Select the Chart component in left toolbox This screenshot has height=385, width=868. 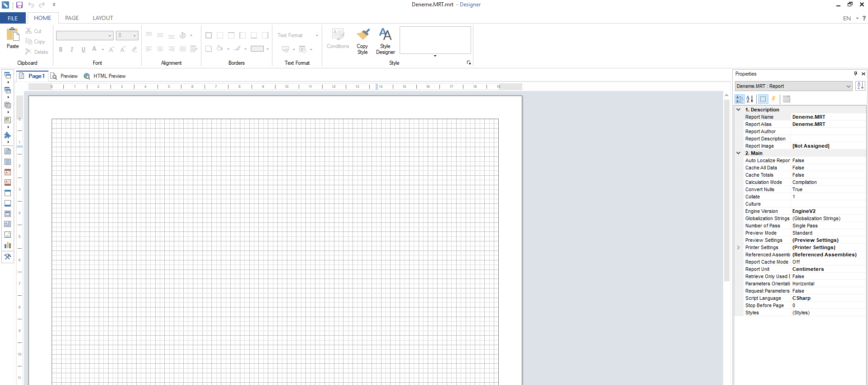click(8, 245)
